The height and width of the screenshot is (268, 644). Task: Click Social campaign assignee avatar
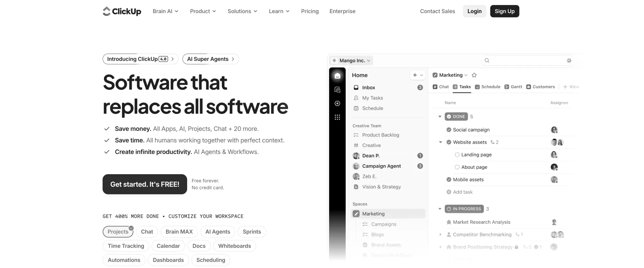pos(554,130)
